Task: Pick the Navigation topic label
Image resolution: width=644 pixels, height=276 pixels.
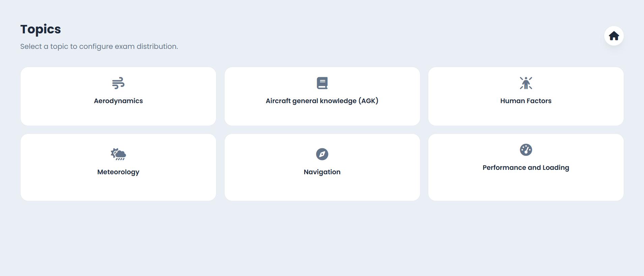Action: pyautogui.click(x=322, y=172)
